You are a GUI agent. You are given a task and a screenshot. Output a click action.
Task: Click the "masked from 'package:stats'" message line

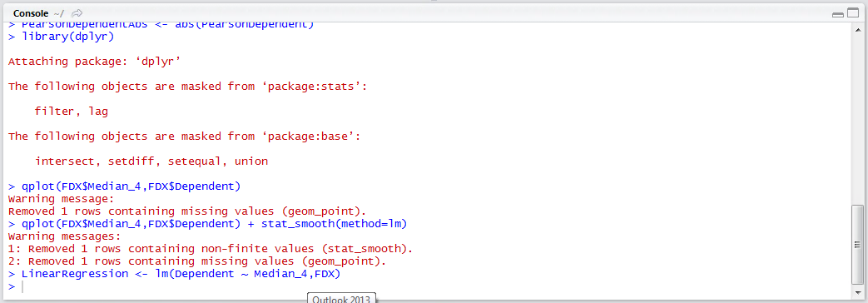(187, 87)
